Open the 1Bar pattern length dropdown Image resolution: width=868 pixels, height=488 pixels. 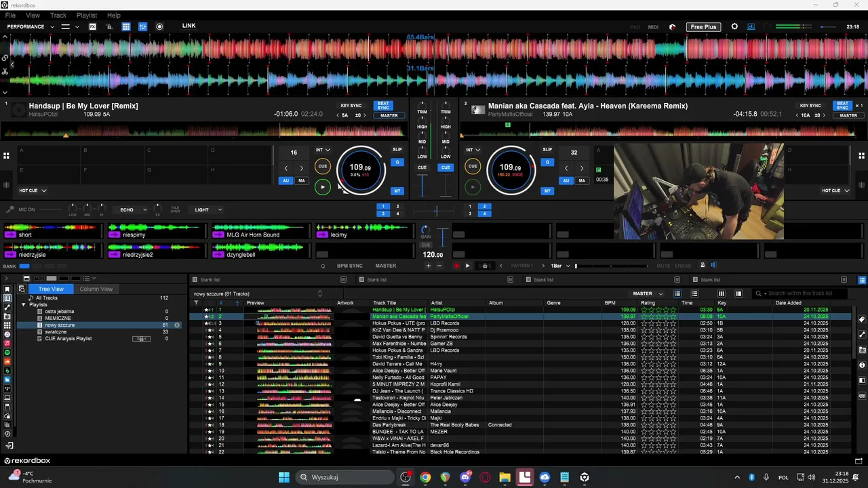[561, 266]
